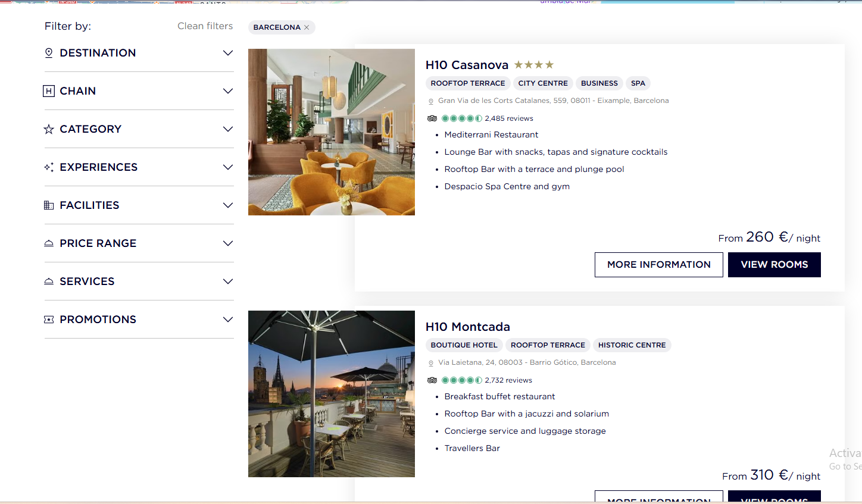The height and width of the screenshot is (504, 862).
Task: Click the 2,485 reviews link
Action: coord(509,118)
